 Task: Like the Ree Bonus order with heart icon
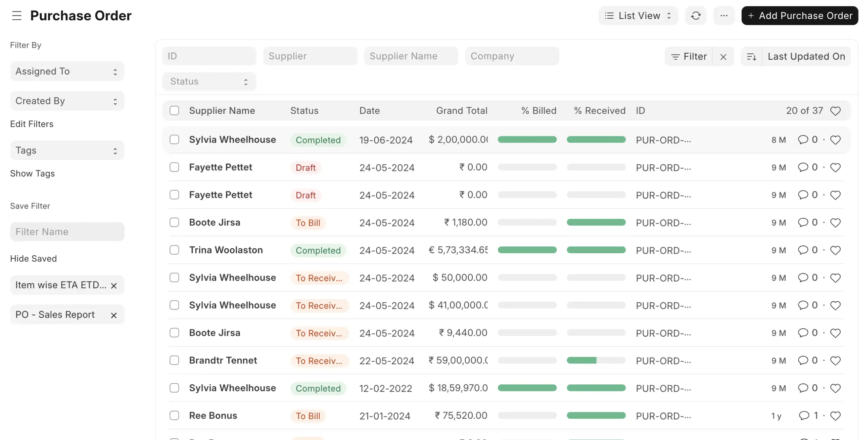(x=835, y=416)
